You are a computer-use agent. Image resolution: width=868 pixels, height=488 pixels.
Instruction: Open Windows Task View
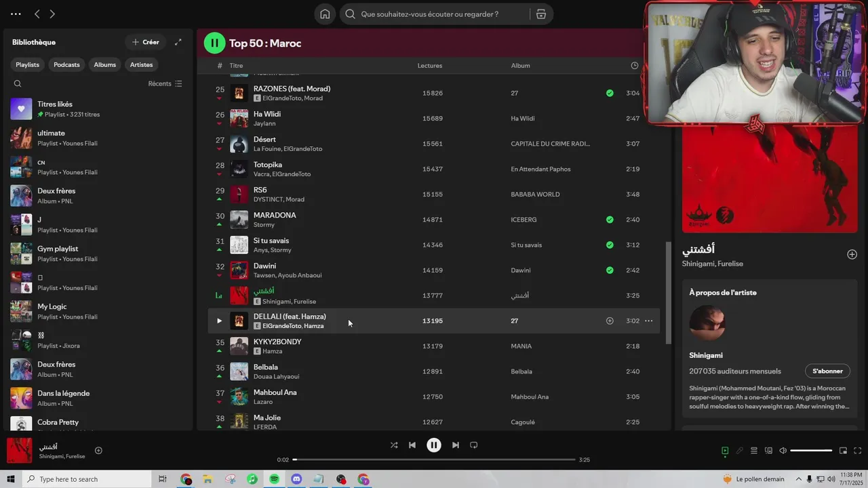coord(163,479)
